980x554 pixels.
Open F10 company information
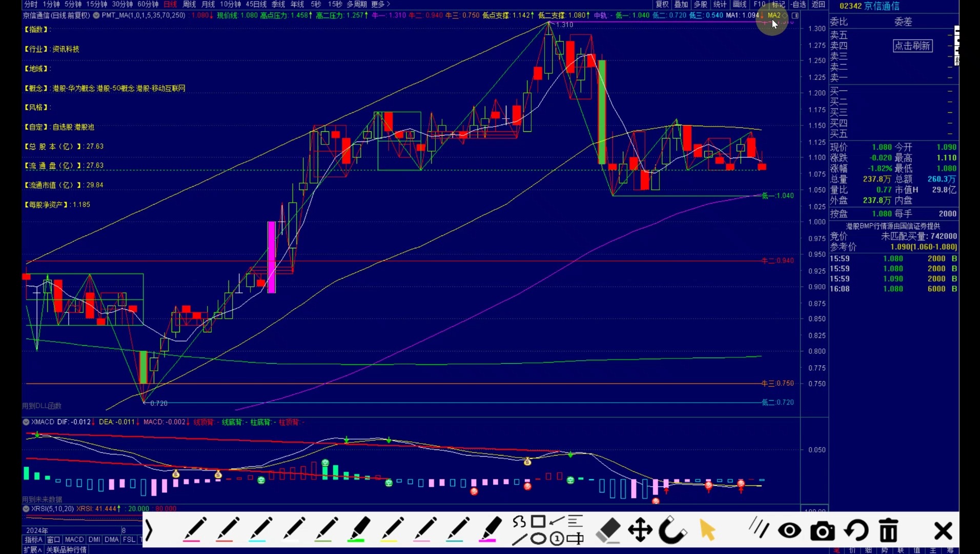(x=759, y=4)
